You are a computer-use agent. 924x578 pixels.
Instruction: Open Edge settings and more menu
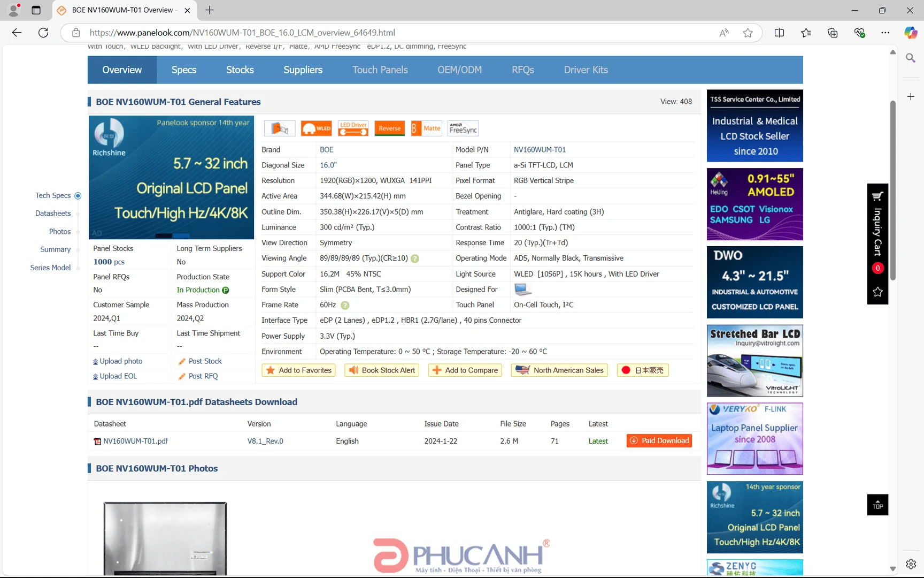click(x=885, y=33)
